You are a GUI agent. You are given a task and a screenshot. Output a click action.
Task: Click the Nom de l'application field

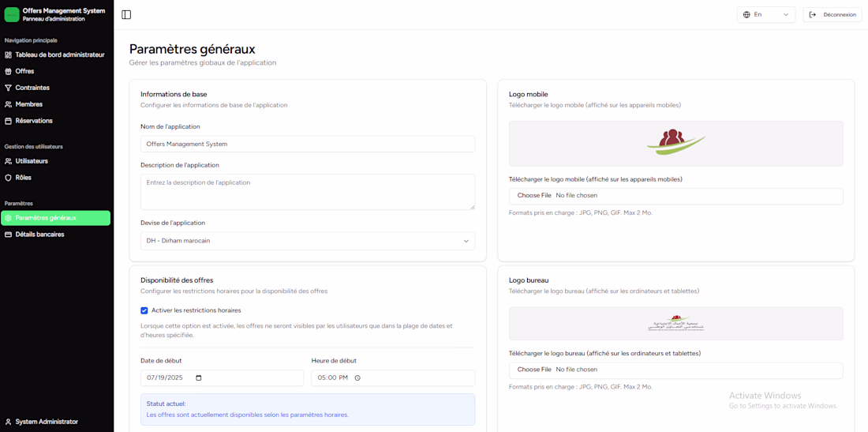point(308,144)
